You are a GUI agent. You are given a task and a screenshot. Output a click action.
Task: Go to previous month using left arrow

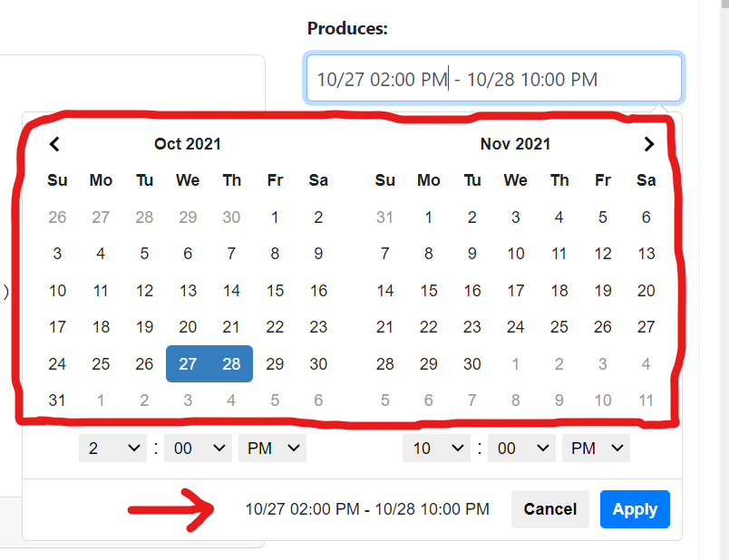click(54, 144)
